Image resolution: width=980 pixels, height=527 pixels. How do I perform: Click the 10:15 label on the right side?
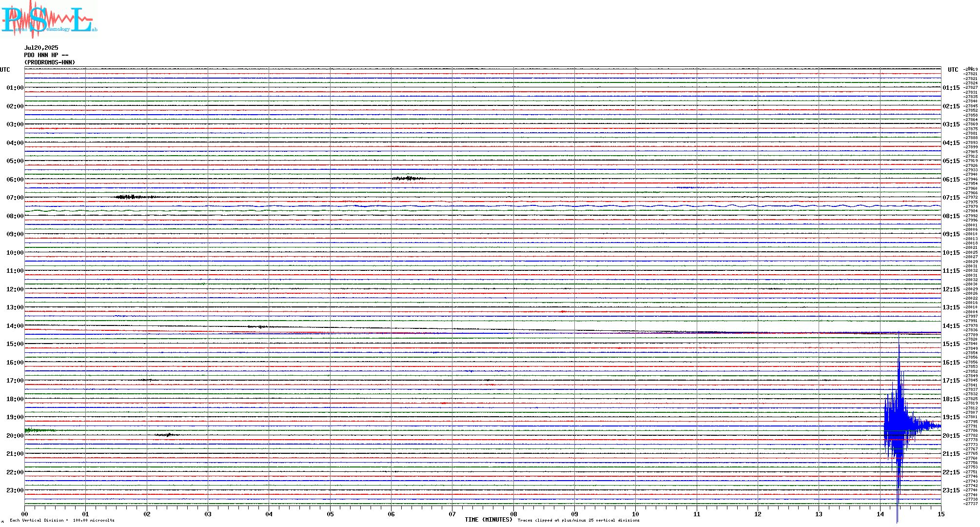951,253
